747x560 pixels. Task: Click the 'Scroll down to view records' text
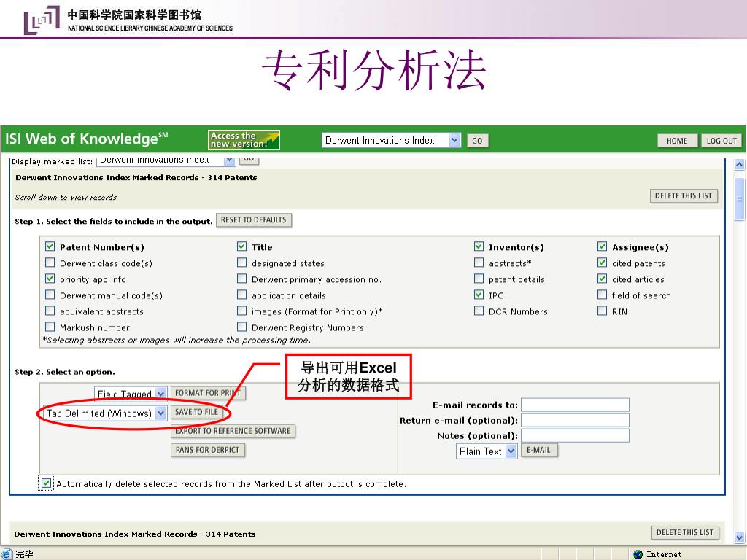(x=66, y=197)
